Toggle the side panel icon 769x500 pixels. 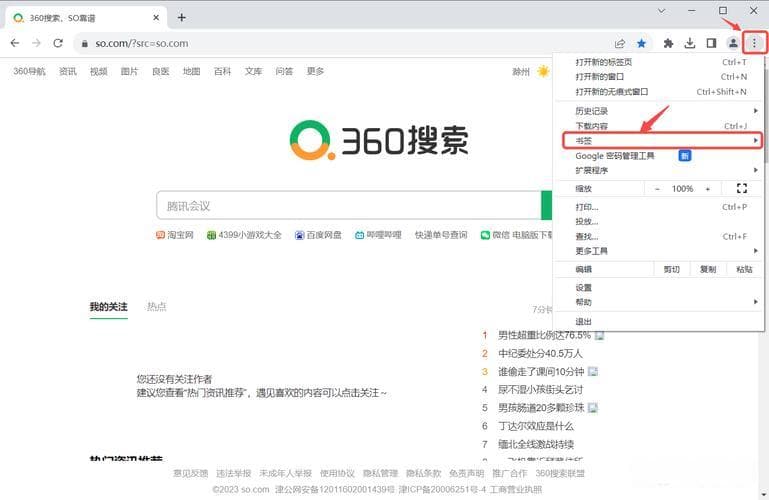click(711, 44)
